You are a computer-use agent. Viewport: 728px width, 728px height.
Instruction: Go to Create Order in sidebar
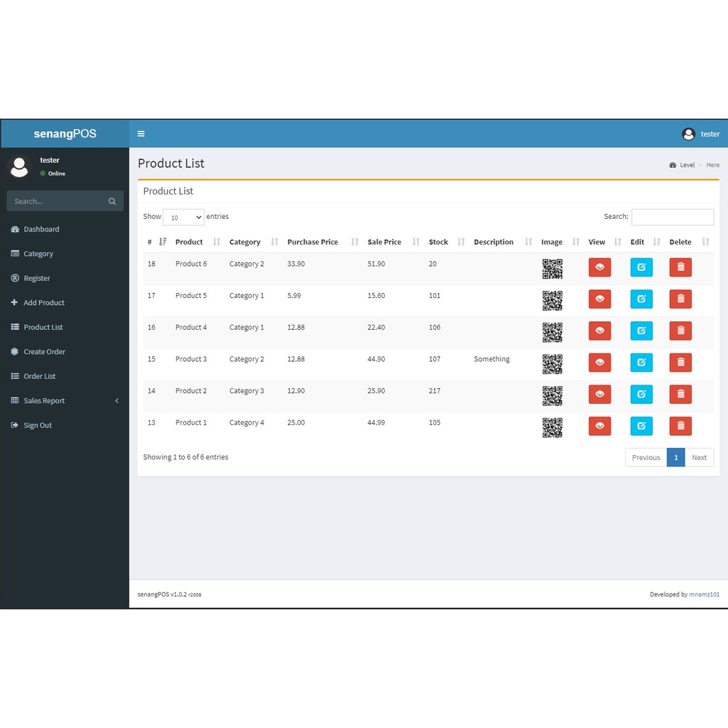pos(44,352)
